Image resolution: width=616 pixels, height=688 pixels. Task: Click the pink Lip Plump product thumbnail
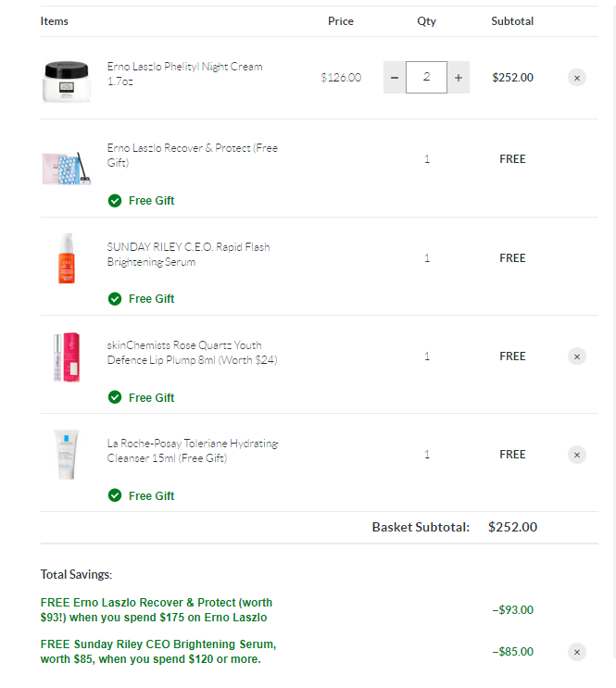coord(67,357)
